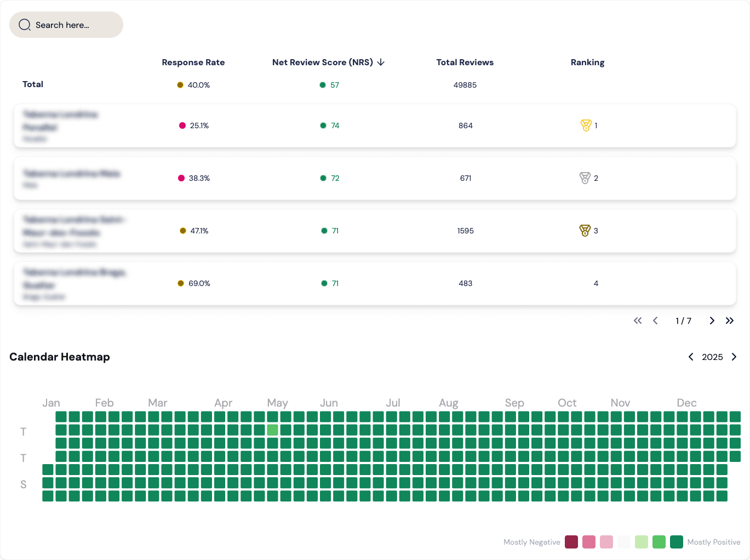Click the sort arrow on Net Review Score
This screenshot has width=750, height=560.
coord(381,62)
